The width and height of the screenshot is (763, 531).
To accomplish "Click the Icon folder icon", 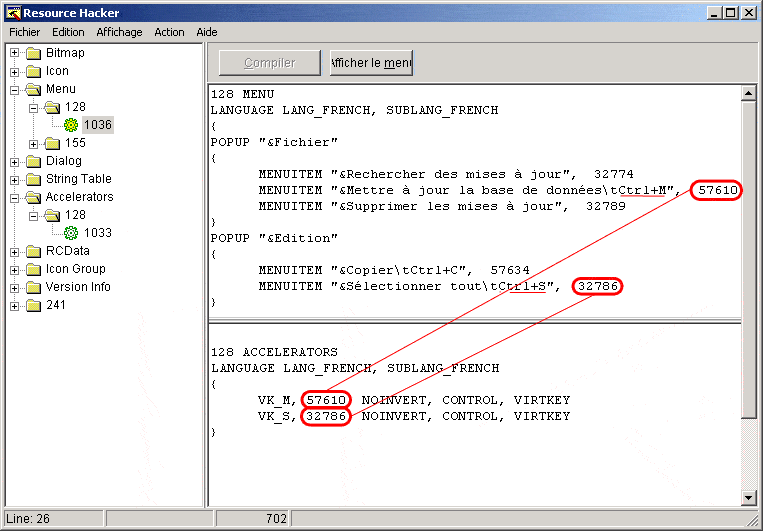I will pyautogui.click(x=34, y=72).
